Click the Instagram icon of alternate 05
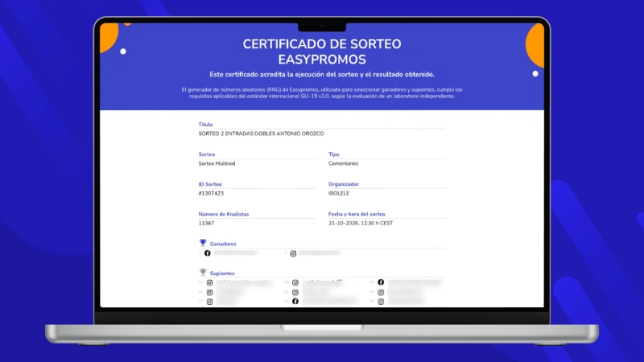 coord(295,293)
